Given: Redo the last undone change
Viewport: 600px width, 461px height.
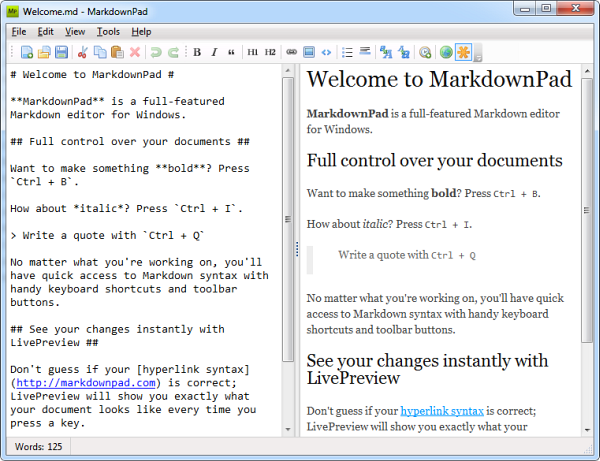Looking at the screenshot, I should coord(173,52).
